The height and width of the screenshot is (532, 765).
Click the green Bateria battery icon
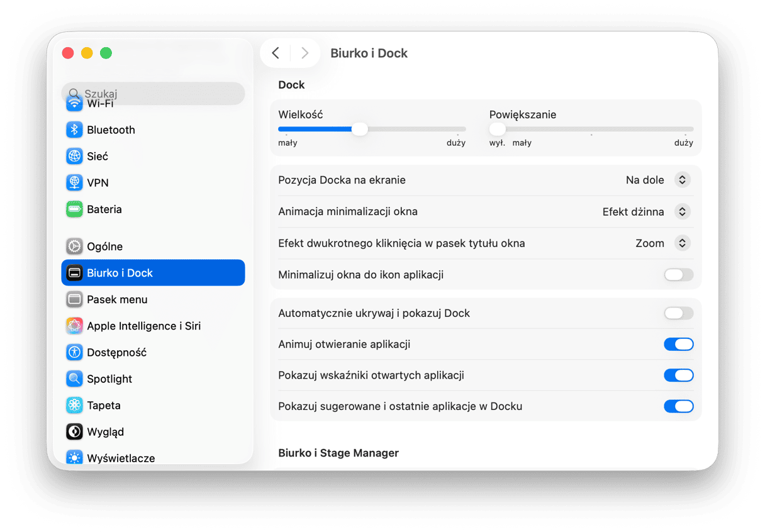75,209
